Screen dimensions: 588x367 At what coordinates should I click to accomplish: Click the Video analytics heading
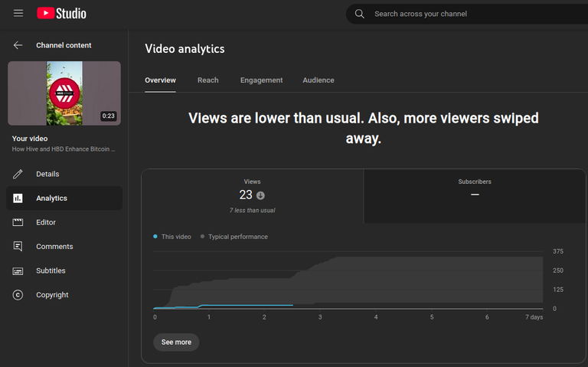(185, 49)
